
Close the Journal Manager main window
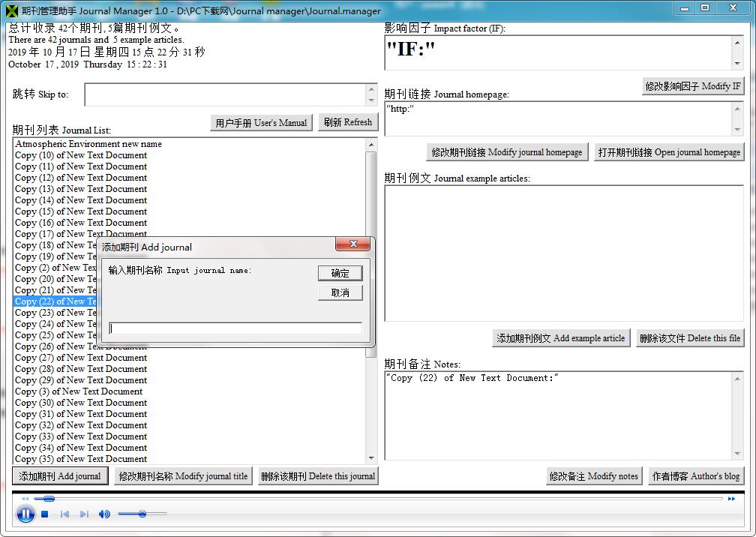pyautogui.click(x=733, y=8)
